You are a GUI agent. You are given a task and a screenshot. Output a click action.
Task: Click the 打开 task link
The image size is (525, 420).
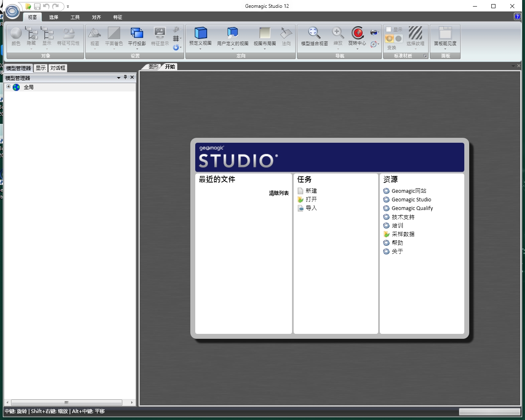(311, 199)
